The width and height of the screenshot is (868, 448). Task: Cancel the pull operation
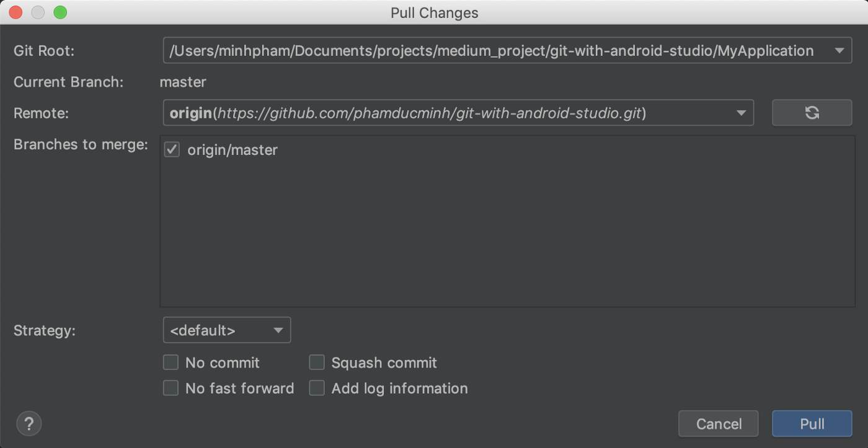[719, 424]
